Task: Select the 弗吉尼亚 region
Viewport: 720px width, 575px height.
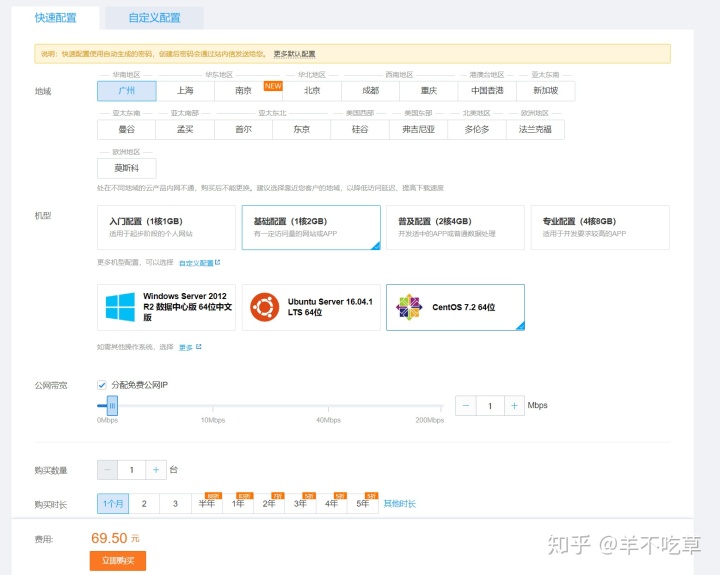Action: pos(418,130)
